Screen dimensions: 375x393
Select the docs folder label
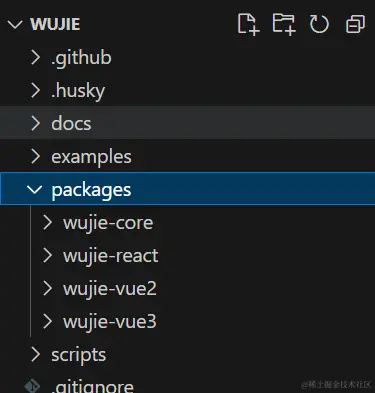point(71,123)
